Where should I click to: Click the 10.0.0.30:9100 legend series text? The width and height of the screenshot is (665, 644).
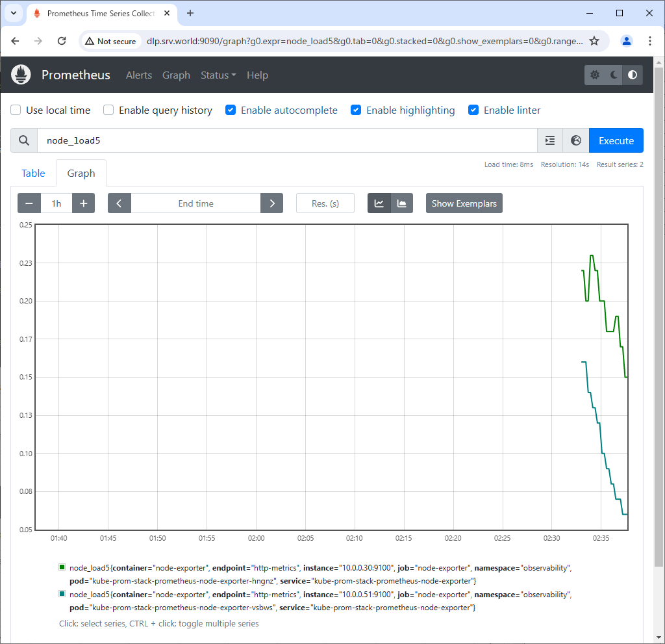click(x=321, y=574)
